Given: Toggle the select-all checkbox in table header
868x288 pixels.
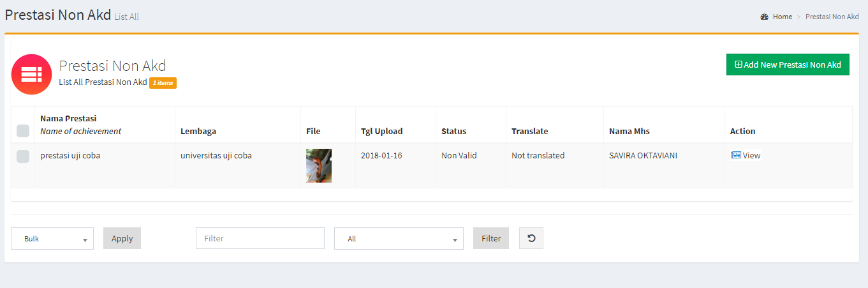Looking at the screenshot, I should click(23, 131).
